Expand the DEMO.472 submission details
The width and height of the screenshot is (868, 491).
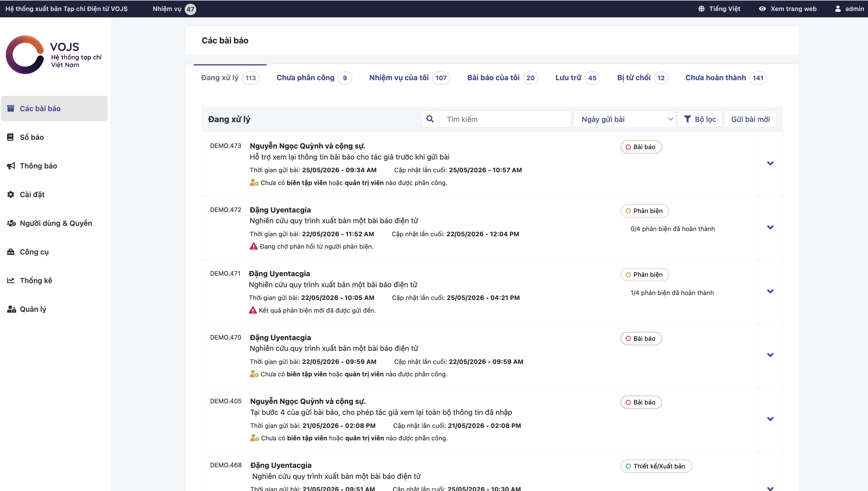point(770,227)
